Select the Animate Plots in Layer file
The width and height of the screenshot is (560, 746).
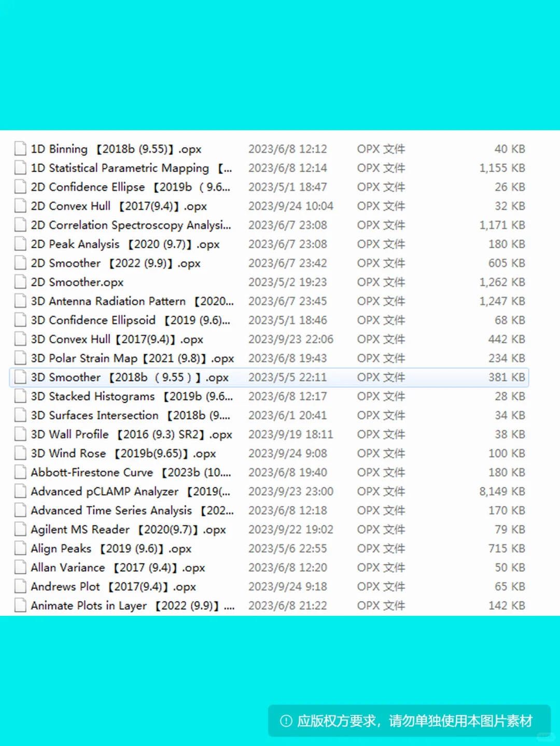tap(132, 606)
